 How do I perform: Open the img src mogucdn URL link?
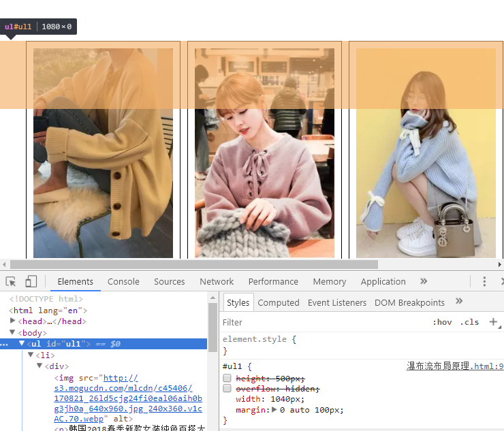128,398
